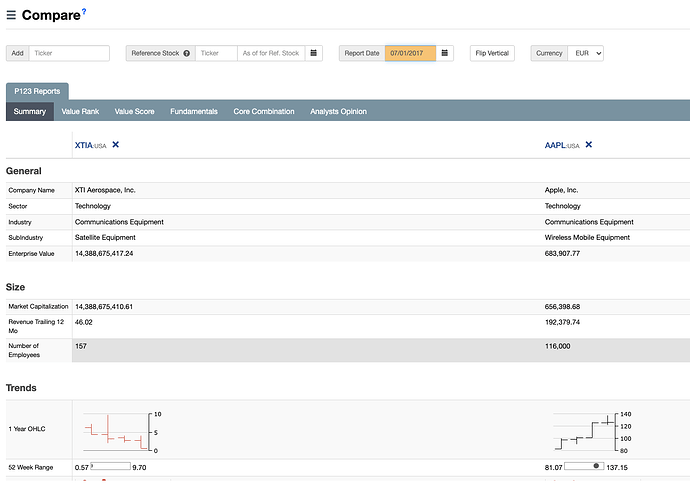Click the Reference Stock info icon
This screenshot has height=493, width=690.
pos(187,53)
